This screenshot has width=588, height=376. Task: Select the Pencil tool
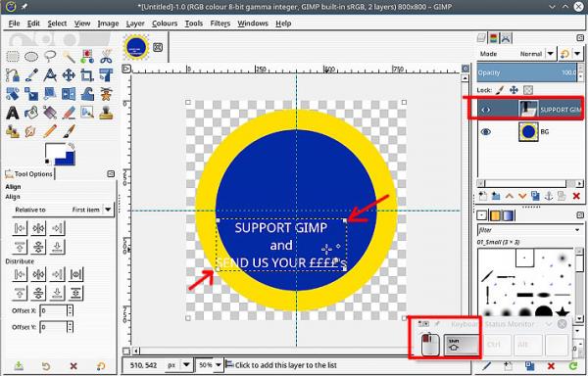coord(50,131)
